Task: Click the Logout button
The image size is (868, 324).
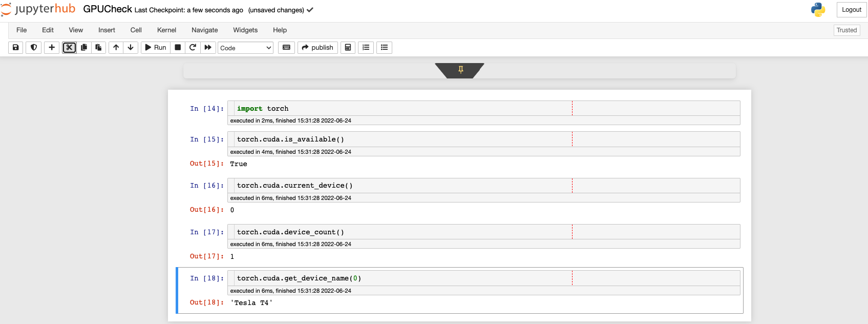Action: pyautogui.click(x=851, y=10)
